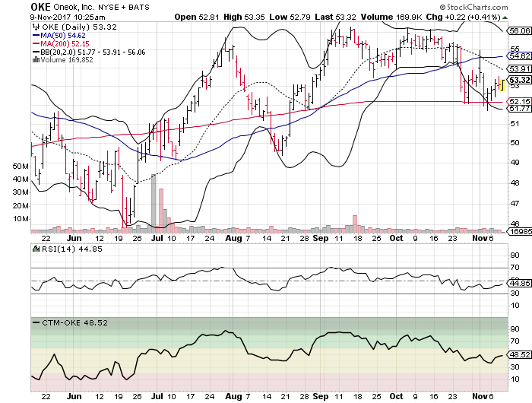The width and height of the screenshot is (532, 403).
Task: Click the Nov label on bottom CTM axis
Action: pos(480,396)
